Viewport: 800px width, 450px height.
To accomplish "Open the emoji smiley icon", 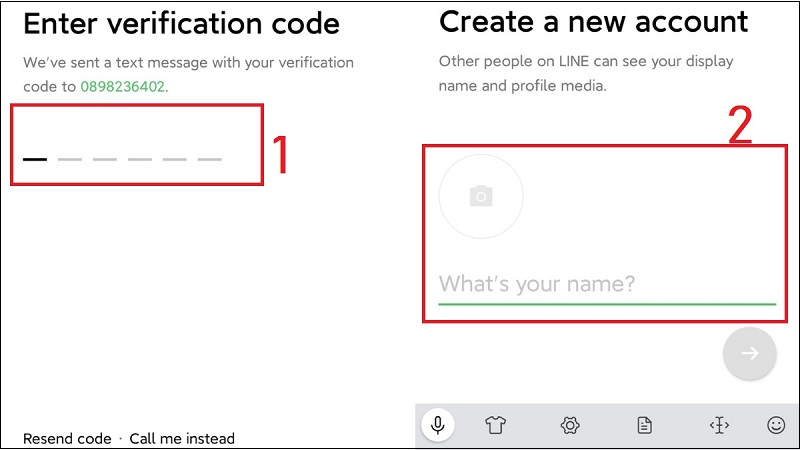I will click(x=776, y=425).
